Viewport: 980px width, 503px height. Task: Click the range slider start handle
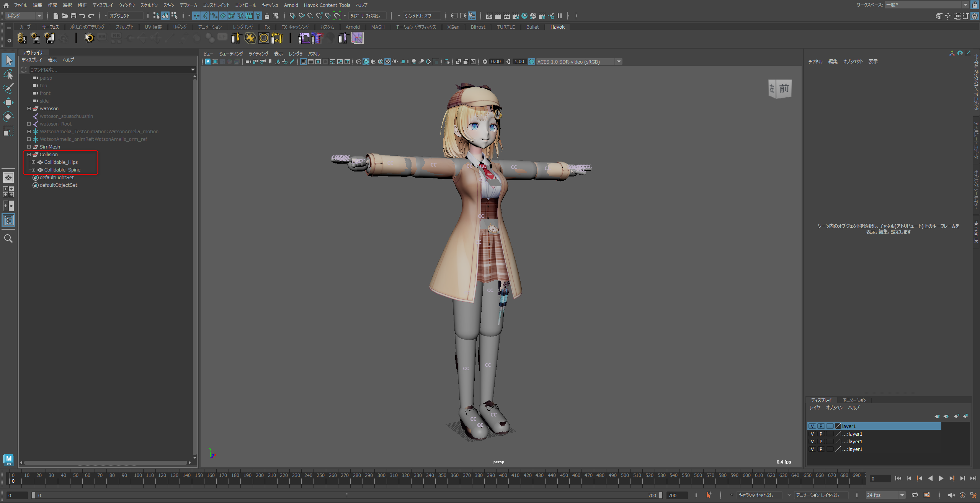(34, 495)
